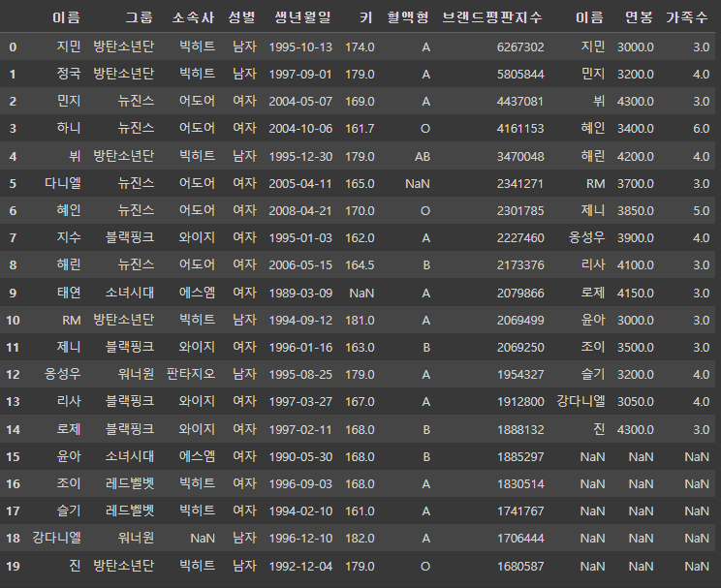Select the height value 164.5
This screenshot has height=588, width=721.
pyautogui.click(x=360, y=265)
